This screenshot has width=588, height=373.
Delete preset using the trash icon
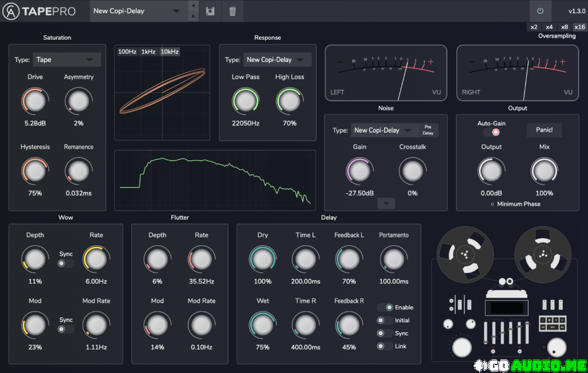(233, 11)
